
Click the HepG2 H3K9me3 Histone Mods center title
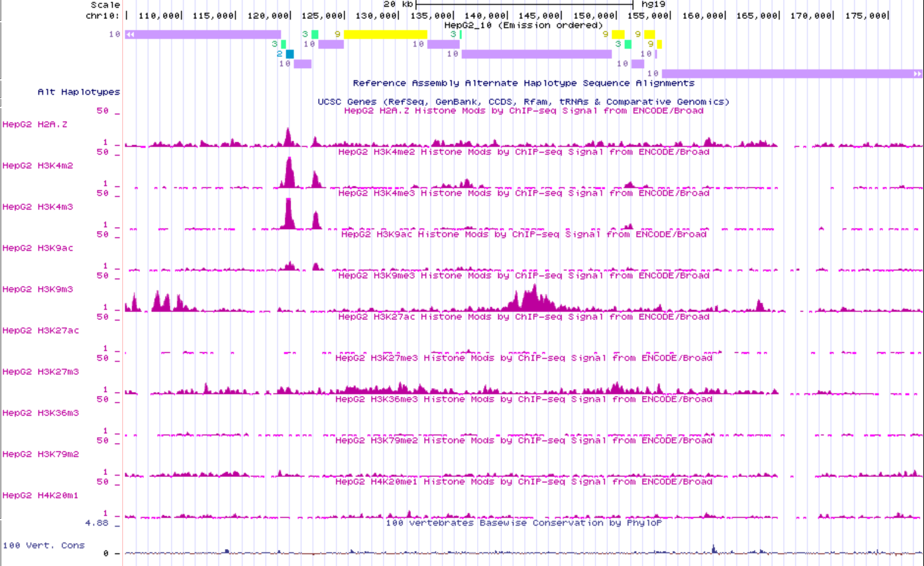(x=524, y=275)
